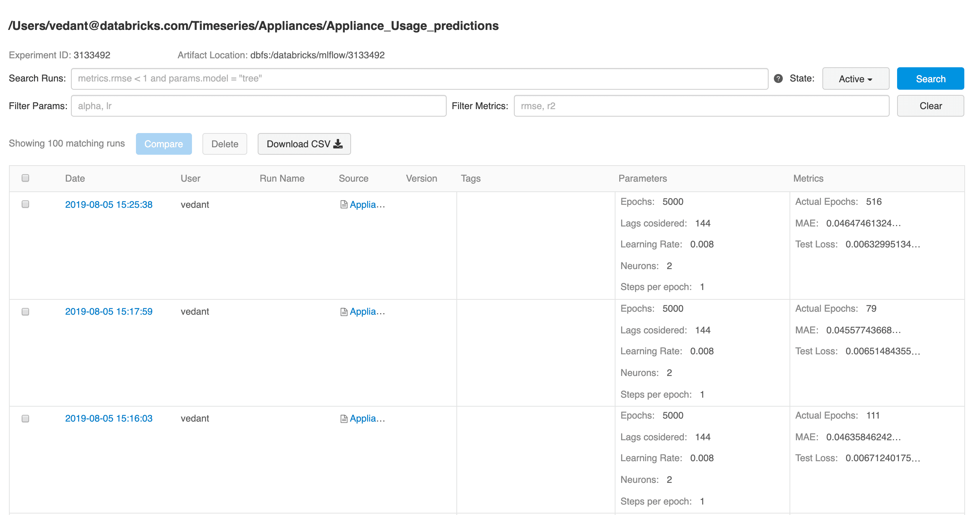Click the Clear filters button
Screen dimensions: 980x515
coord(930,106)
